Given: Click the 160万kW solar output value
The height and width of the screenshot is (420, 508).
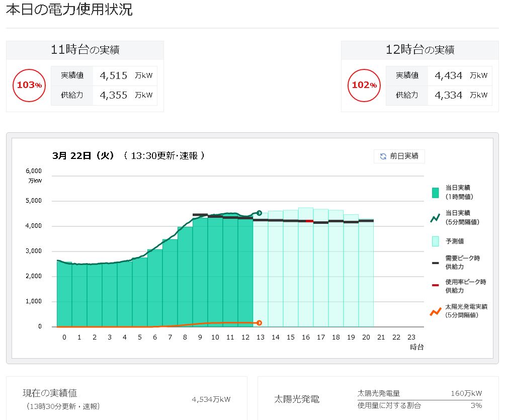Looking at the screenshot, I should click(466, 393).
